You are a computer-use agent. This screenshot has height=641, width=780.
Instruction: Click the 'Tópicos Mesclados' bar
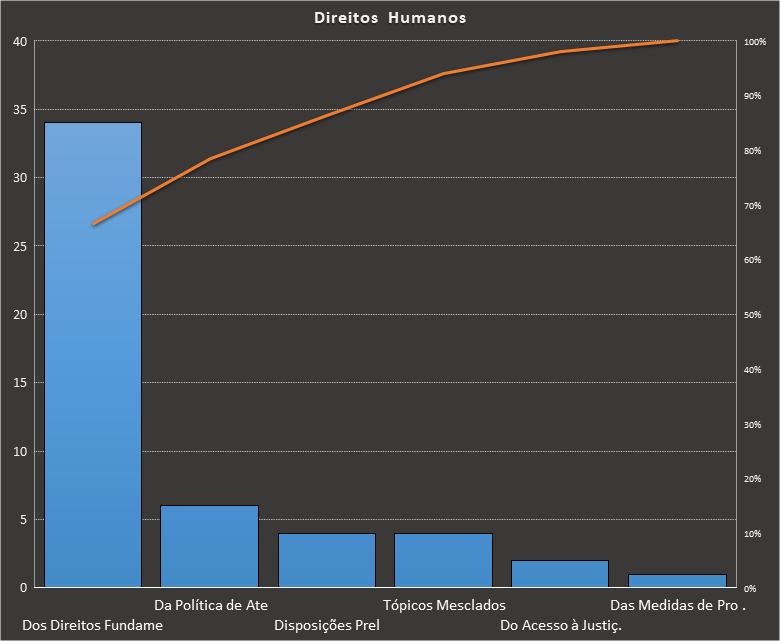443,560
